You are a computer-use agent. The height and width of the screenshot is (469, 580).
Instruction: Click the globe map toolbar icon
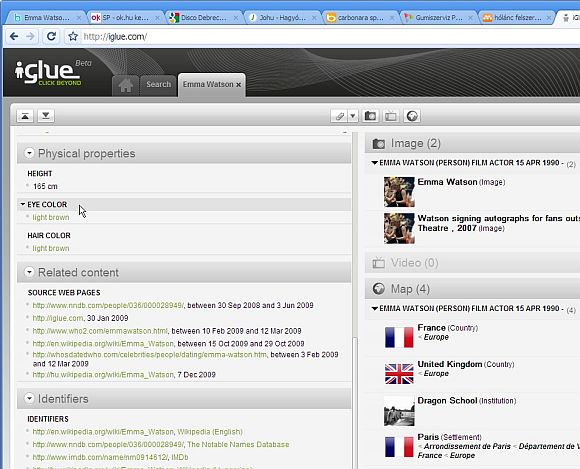pos(412,116)
